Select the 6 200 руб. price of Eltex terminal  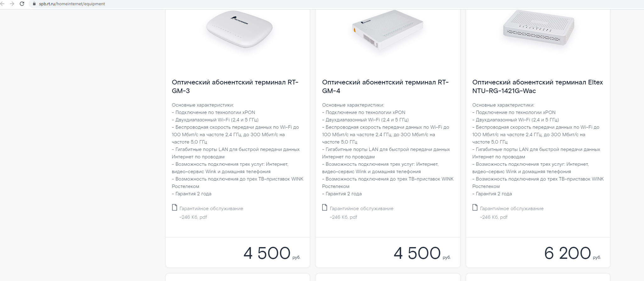pos(572,253)
